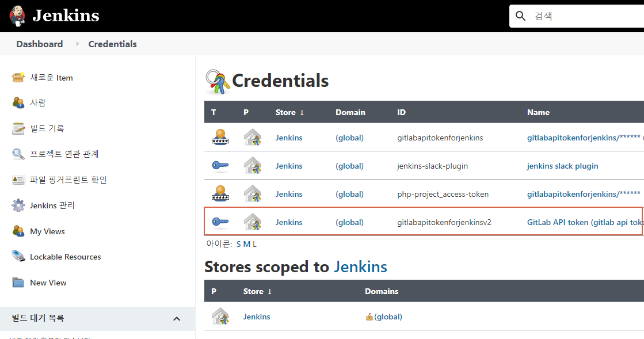Open Lockable Resources sidebar link
The height and width of the screenshot is (339, 644).
point(65,257)
